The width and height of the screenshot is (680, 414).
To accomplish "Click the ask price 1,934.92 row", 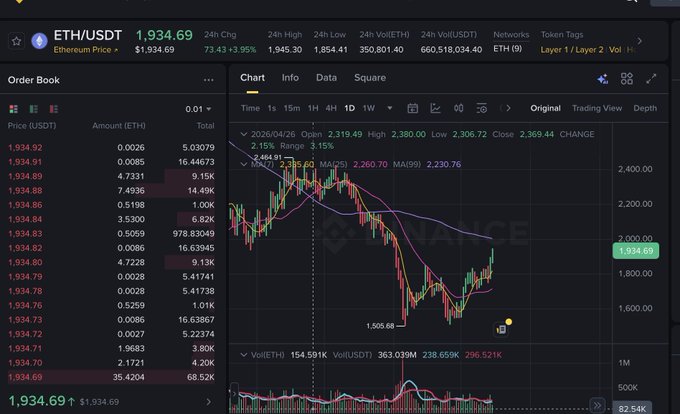I will 111,147.
